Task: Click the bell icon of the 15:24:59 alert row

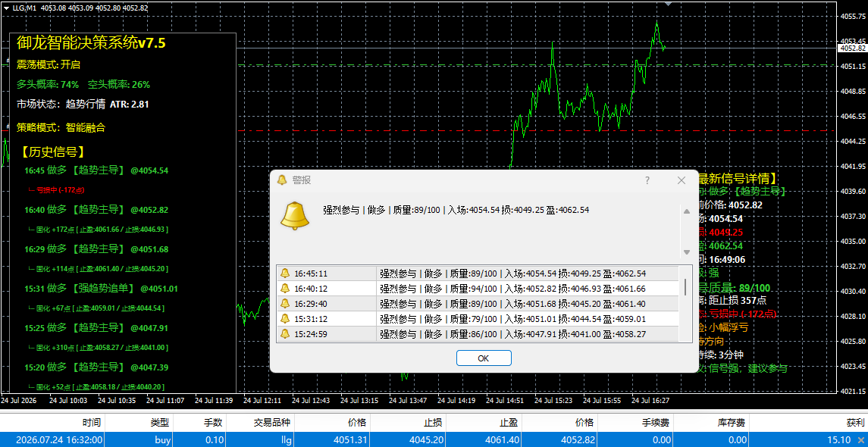Action: (x=285, y=334)
